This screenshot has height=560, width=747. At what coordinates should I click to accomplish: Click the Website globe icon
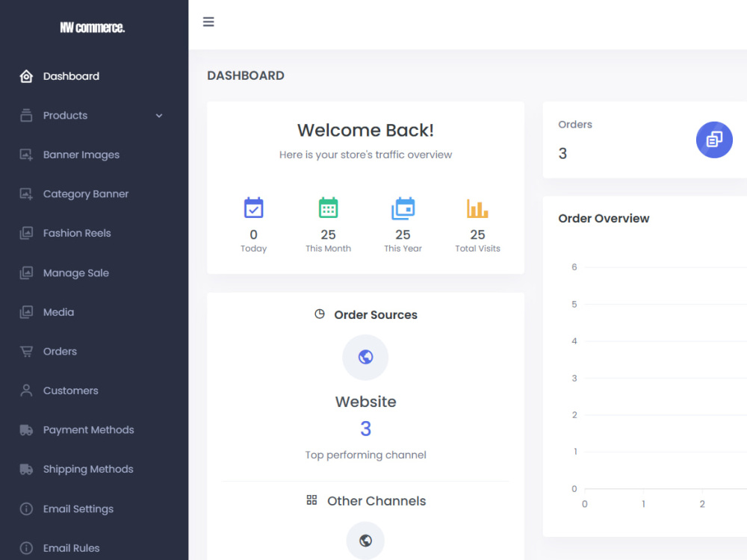click(x=365, y=357)
